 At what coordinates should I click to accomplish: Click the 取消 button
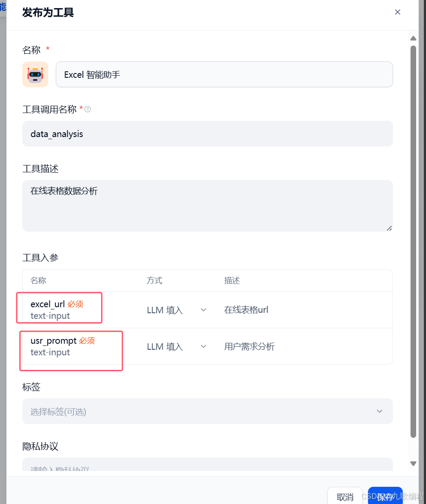[x=345, y=497]
